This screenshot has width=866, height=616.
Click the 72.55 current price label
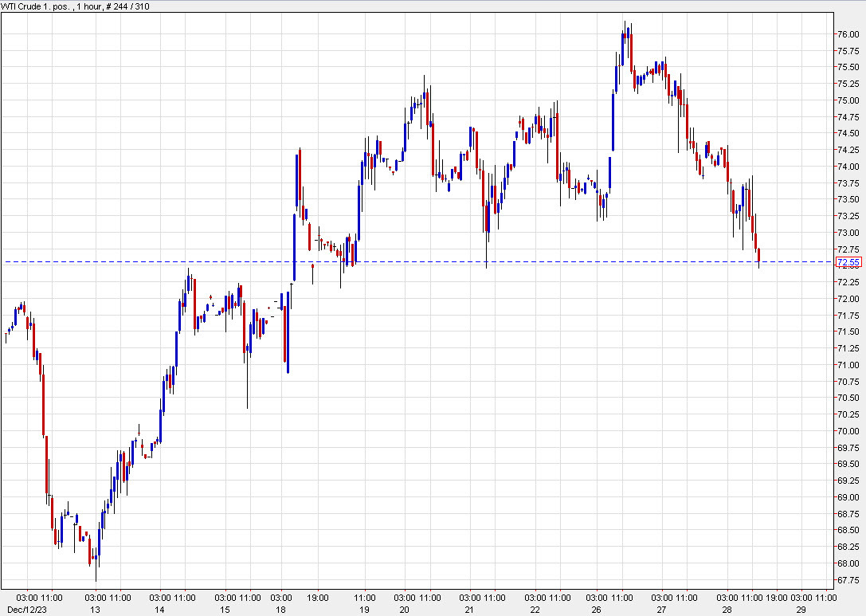848,262
